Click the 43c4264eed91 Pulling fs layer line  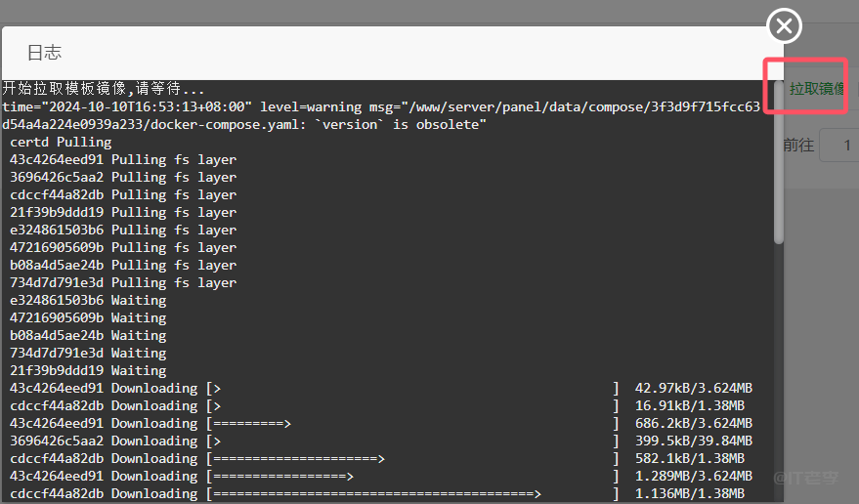point(123,159)
